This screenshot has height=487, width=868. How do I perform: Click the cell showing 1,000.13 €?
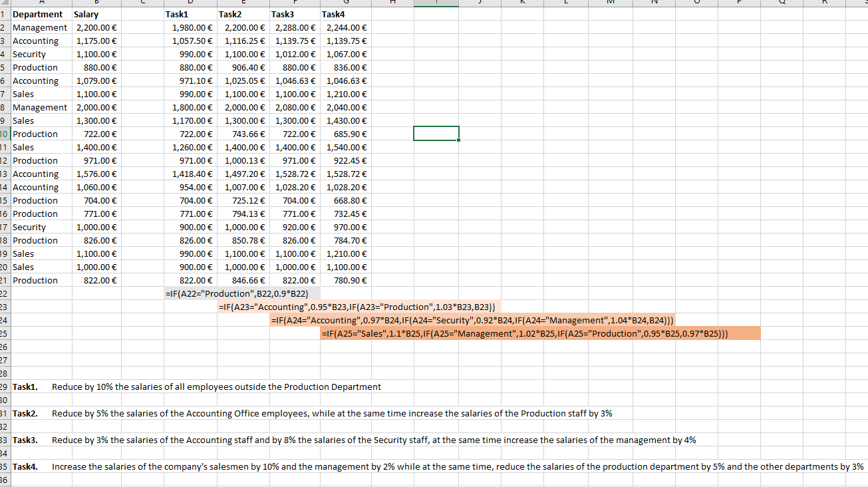coord(245,160)
